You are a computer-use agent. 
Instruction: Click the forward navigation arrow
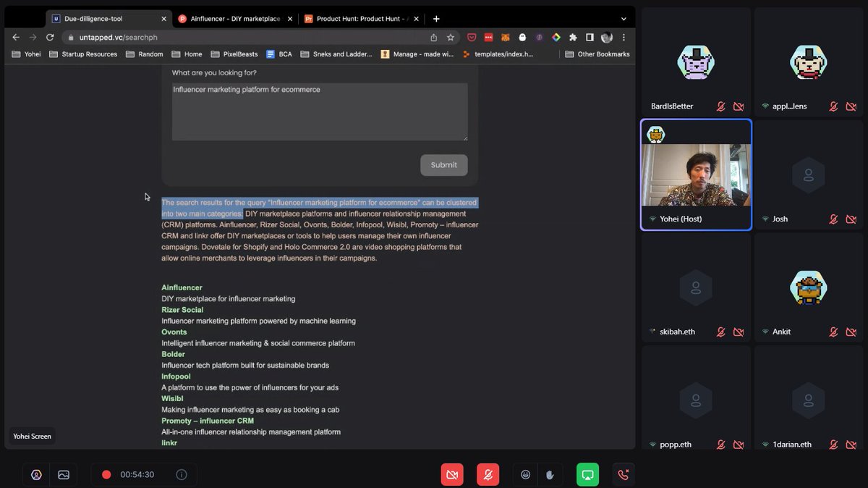pyautogui.click(x=33, y=37)
